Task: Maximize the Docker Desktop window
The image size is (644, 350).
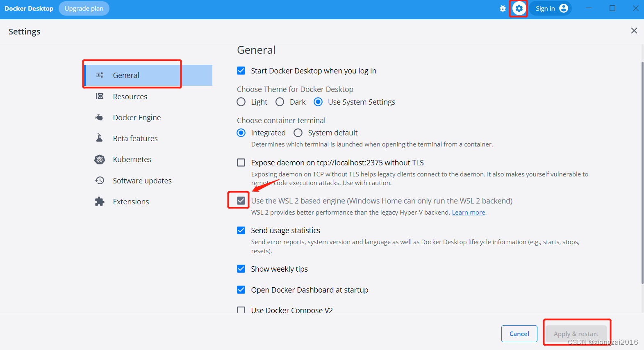Action: coord(612,8)
